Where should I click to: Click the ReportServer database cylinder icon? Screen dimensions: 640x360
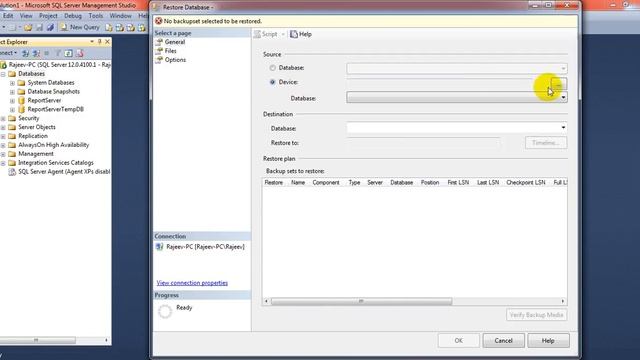click(22, 100)
